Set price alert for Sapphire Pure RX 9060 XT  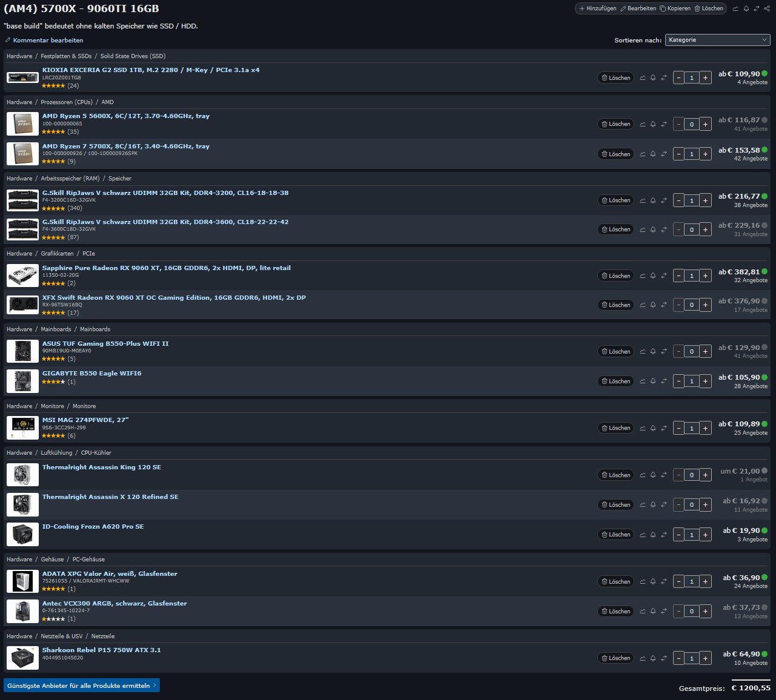pos(653,276)
